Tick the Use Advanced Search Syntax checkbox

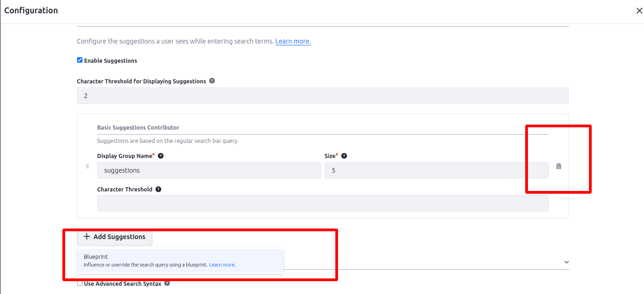coord(80,283)
